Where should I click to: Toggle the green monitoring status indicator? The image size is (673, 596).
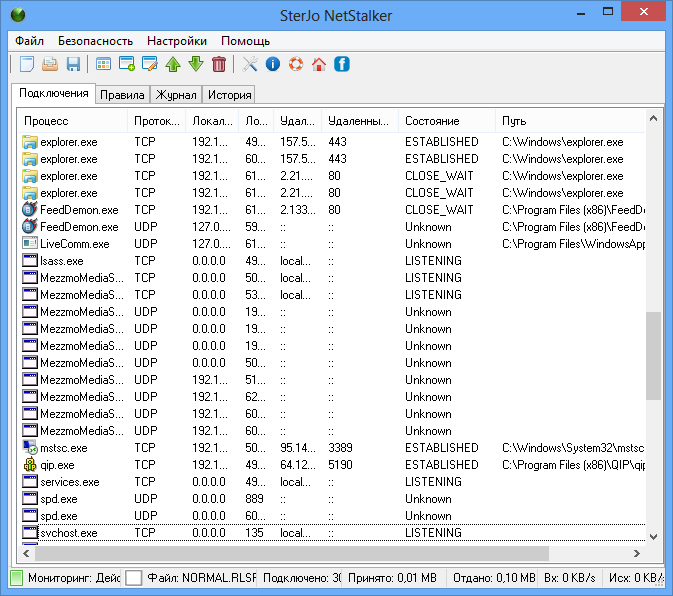click(16, 578)
